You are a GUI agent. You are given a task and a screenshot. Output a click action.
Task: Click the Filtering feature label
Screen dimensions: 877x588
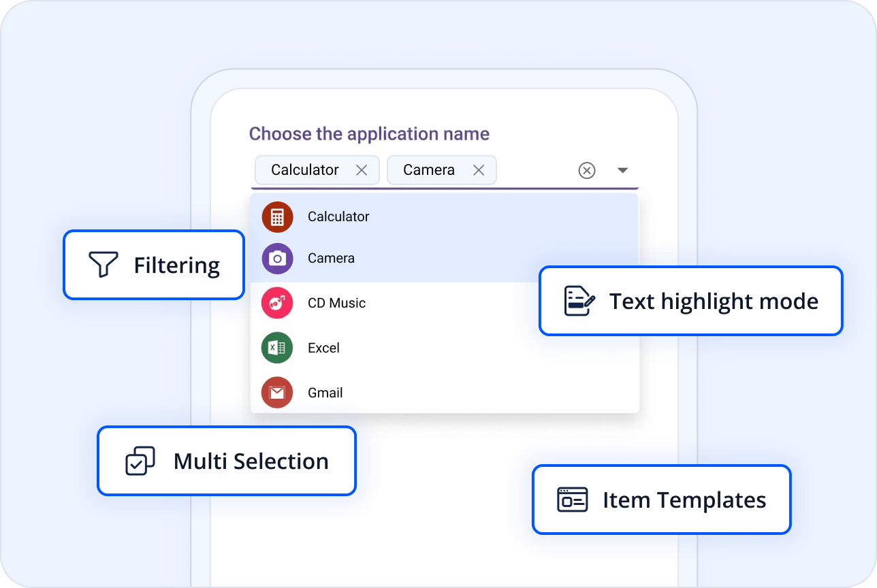(176, 265)
